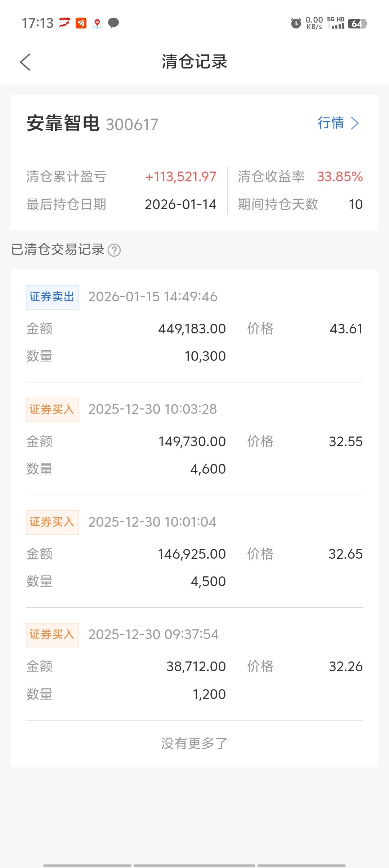Open the 行情 quote link
The image size is (389, 868).
coord(331,123)
